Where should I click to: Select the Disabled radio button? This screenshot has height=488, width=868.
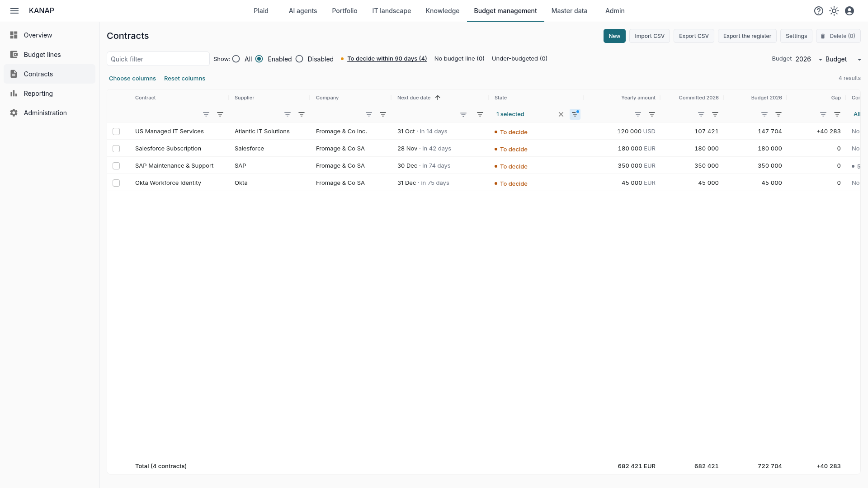(x=299, y=59)
